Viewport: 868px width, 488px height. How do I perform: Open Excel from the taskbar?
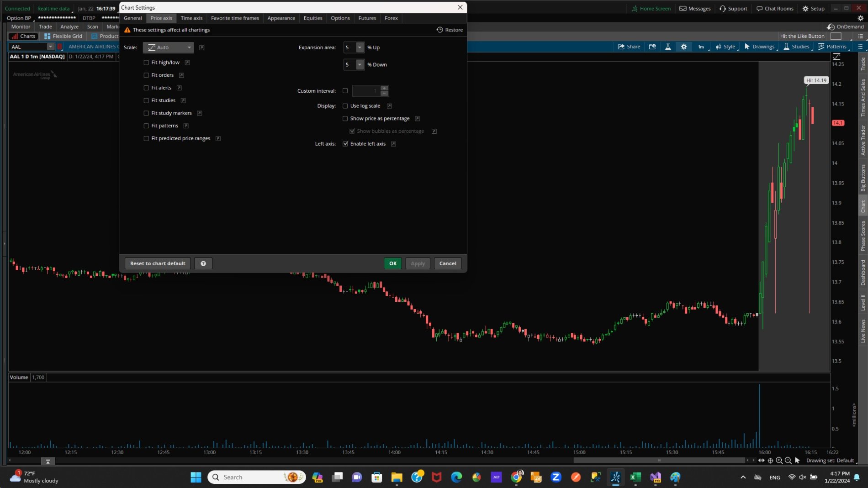[635, 477]
